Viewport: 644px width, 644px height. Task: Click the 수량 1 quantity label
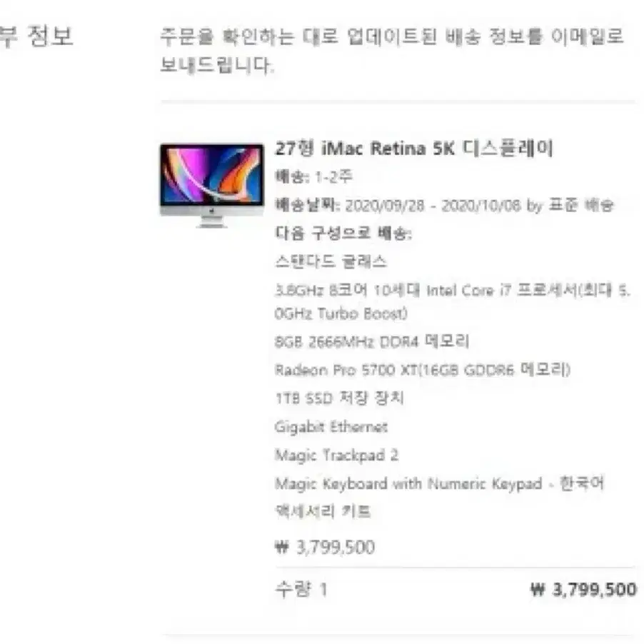pyautogui.click(x=301, y=589)
